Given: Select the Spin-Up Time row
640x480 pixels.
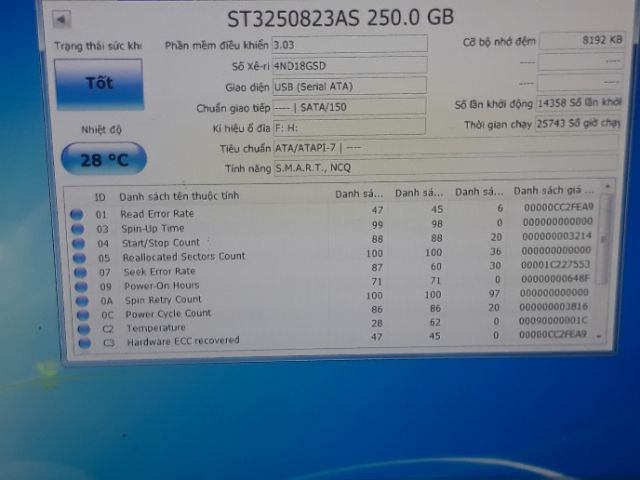Looking at the screenshot, I should (332, 226).
